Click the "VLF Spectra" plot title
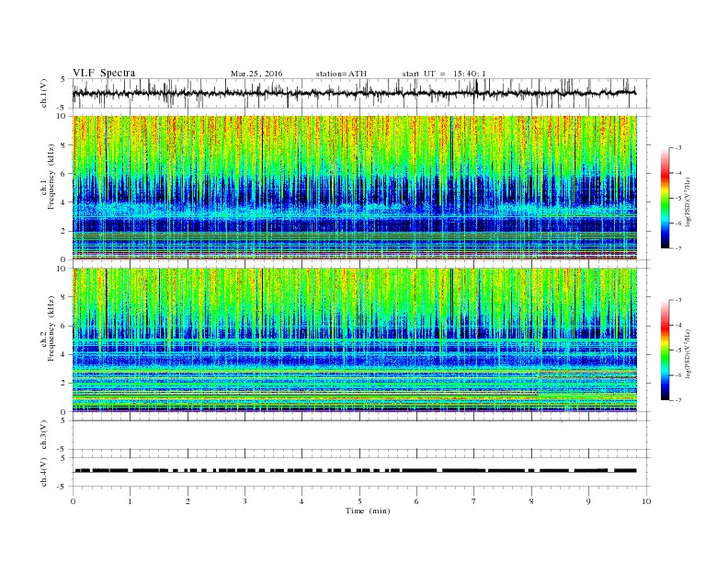This screenshot has width=728, height=563. point(104,73)
